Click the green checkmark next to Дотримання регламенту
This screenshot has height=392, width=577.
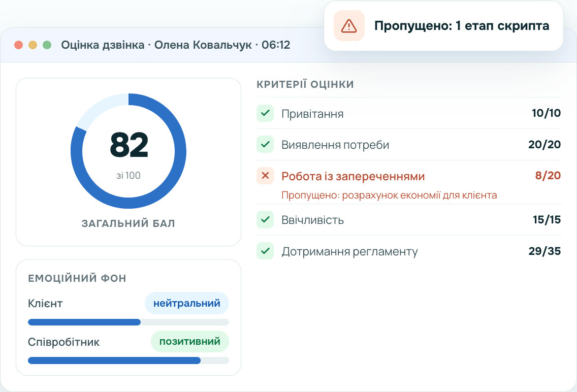point(265,251)
